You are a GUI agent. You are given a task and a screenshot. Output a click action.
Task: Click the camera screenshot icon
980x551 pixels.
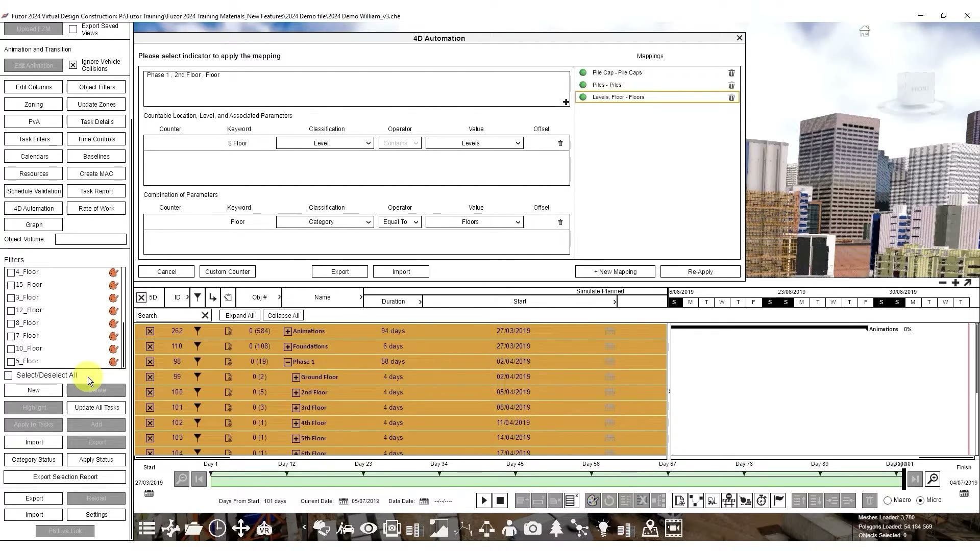point(533,529)
